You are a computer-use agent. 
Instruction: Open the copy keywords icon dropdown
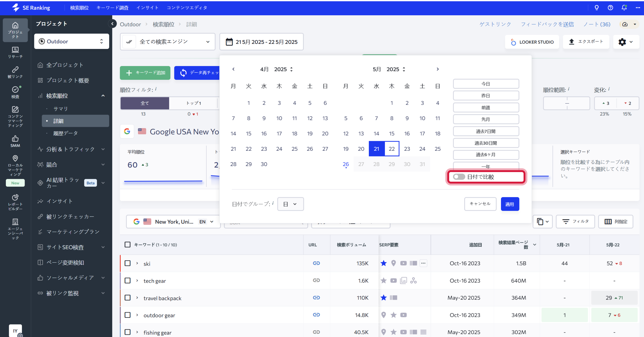[x=542, y=222]
